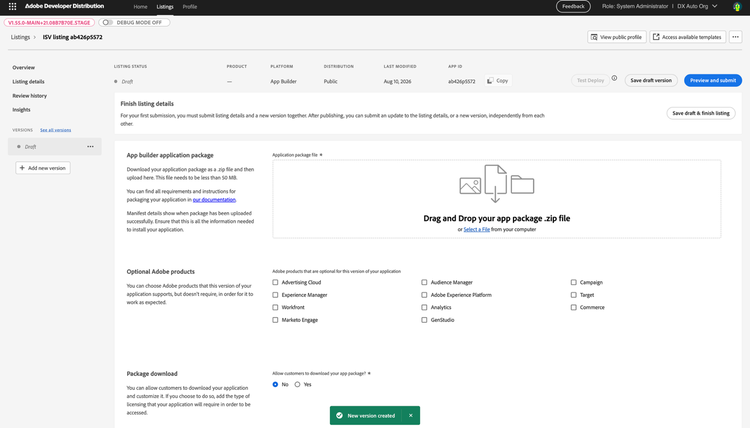Click the Draft listing status text
The width and height of the screenshot is (750, 428).
pos(127,82)
